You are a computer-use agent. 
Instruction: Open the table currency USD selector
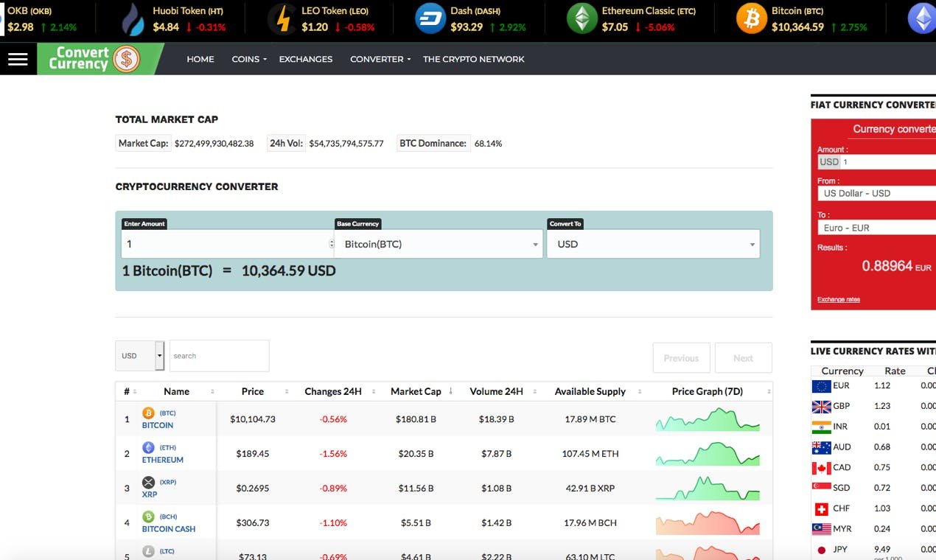click(x=139, y=356)
